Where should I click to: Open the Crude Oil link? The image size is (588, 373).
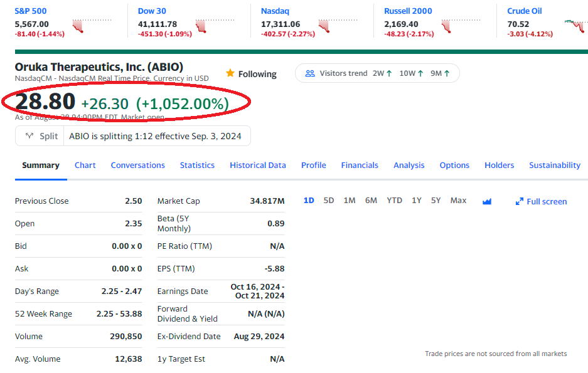[525, 11]
